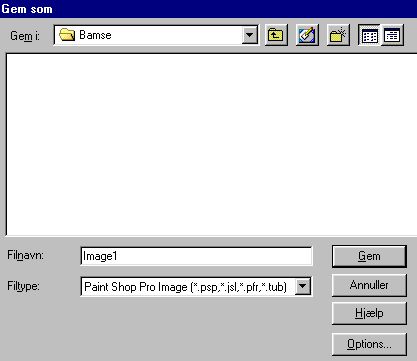Image resolution: width=417 pixels, height=361 pixels.
Task: Go up one folder level
Action: point(276,35)
